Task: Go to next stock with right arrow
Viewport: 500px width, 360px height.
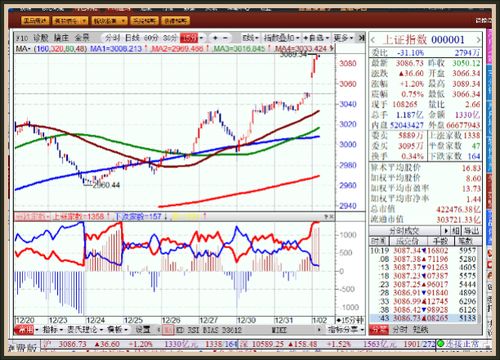Action: [478, 40]
